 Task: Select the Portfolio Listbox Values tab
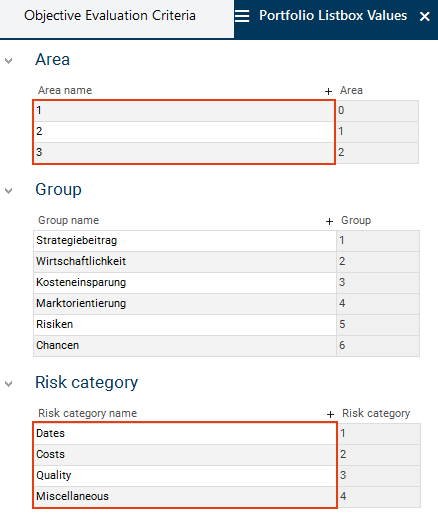[x=333, y=16]
